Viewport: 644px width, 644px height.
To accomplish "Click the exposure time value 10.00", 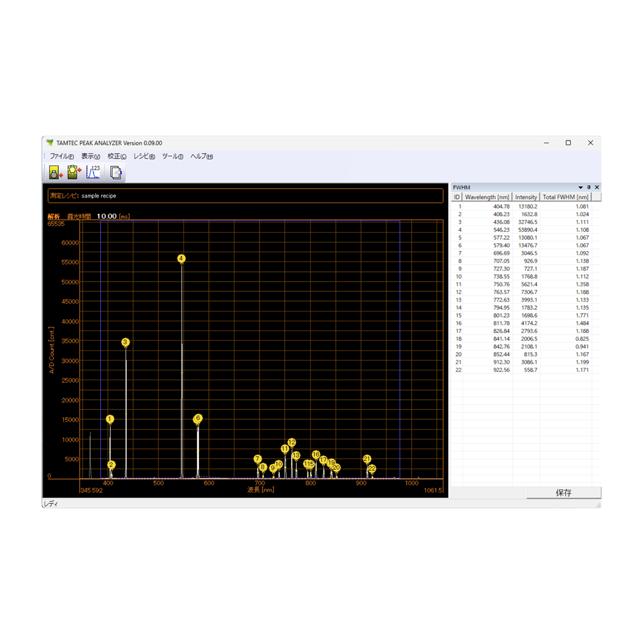I will 107,216.
